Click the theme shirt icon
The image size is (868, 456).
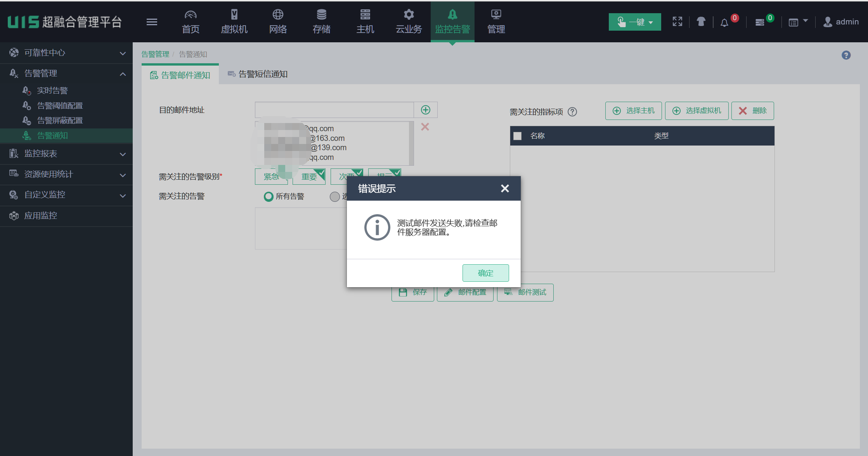(x=701, y=22)
